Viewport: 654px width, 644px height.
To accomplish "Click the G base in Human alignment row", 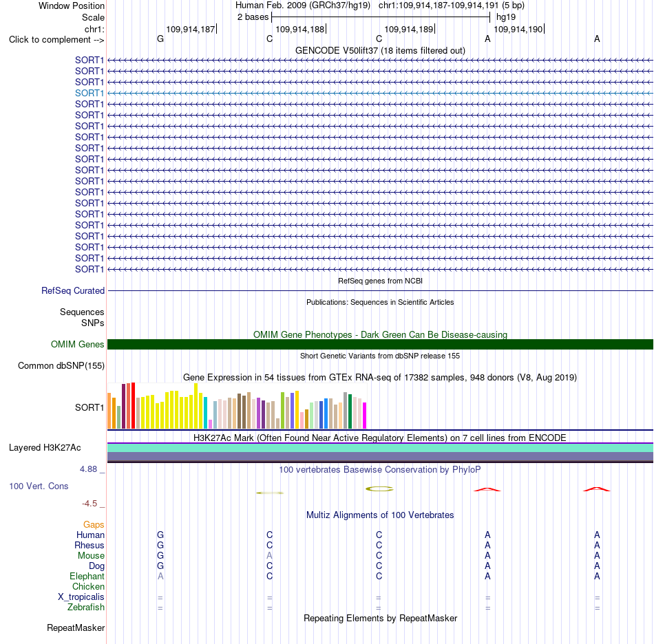I will [160, 535].
